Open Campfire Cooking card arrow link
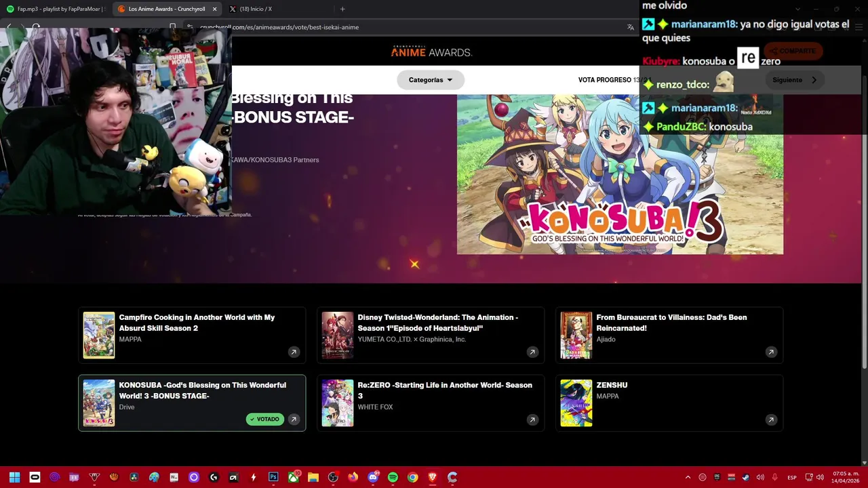The image size is (868, 488). click(294, 352)
